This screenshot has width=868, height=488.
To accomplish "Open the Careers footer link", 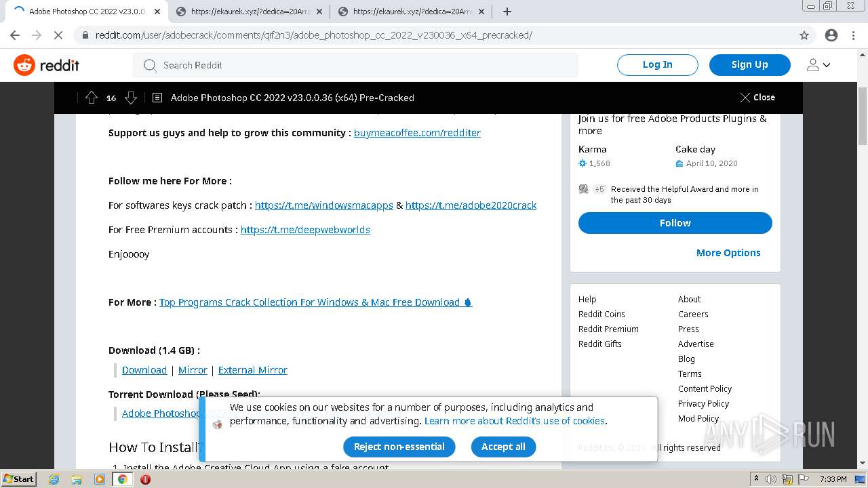I will (x=693, y=314).
